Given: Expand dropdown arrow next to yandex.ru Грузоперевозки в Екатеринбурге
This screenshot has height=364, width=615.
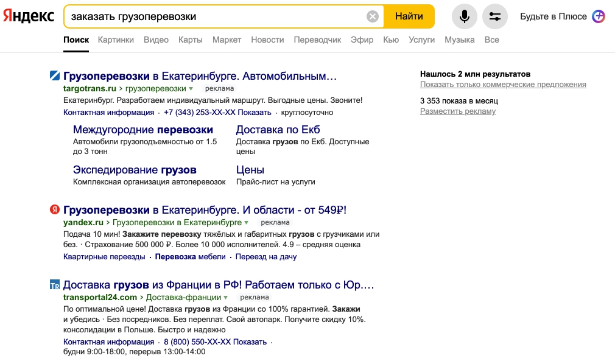Looking at the screenshot, I should pos(247,223).
